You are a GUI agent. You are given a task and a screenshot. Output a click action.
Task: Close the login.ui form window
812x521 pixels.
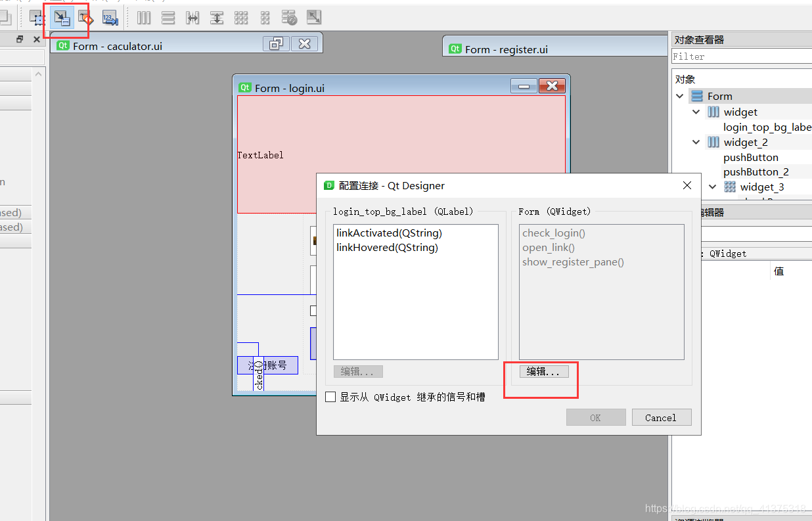point(552,86)
